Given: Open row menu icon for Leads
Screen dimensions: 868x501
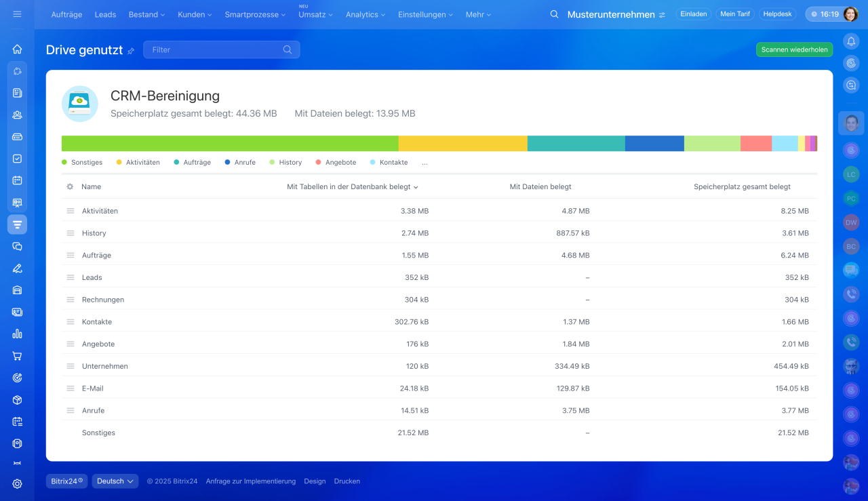Looking at the screenshot, I should (x=71, y=277).
